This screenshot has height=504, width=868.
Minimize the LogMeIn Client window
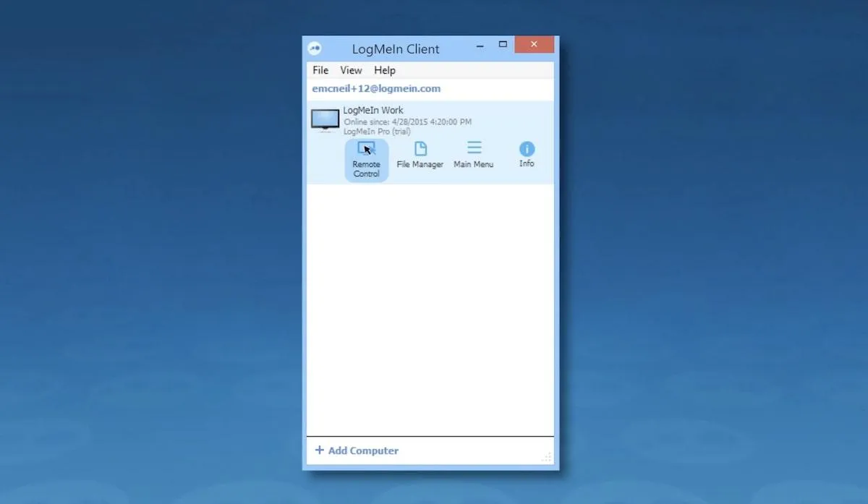(x=480, y=46)
